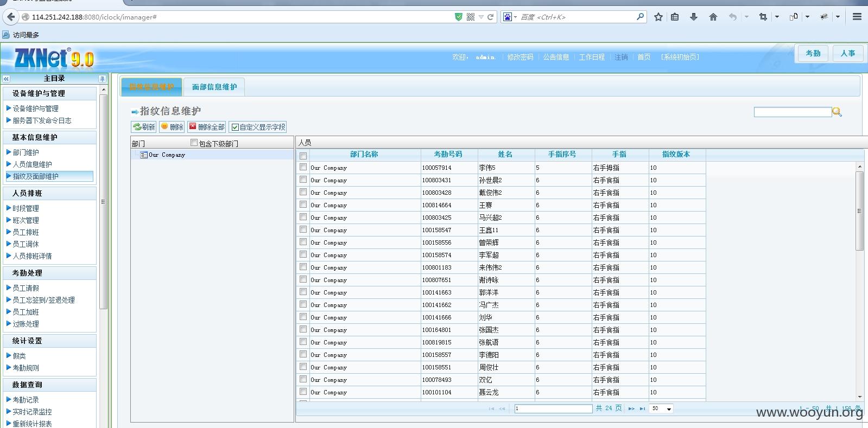Open the 工作日程 link
Viewport: 868px width, 428px height.
pyautogui.click(x=592, y=57)
